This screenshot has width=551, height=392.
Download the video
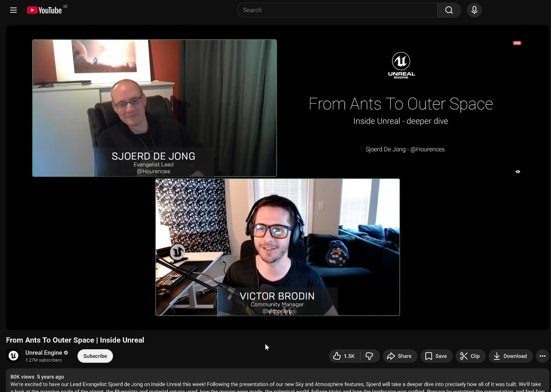(x=510, y=356)
